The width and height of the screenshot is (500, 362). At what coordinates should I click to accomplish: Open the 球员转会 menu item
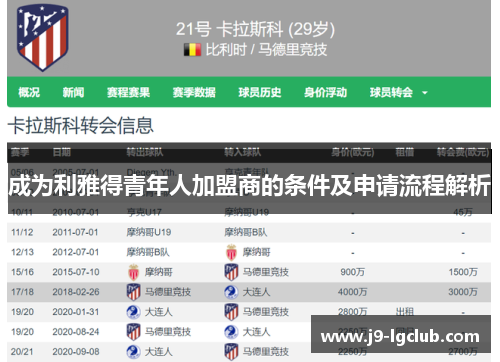[391, 92]
